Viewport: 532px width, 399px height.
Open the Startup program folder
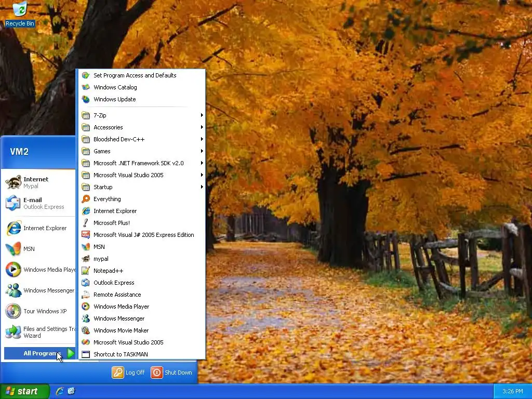pos(142,187)
